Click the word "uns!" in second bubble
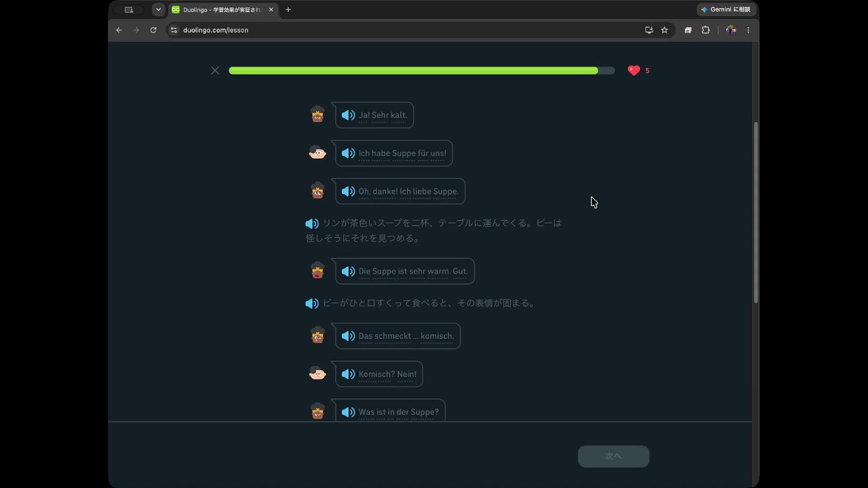This screenshot has height=488, width=868. pos(437,153)
